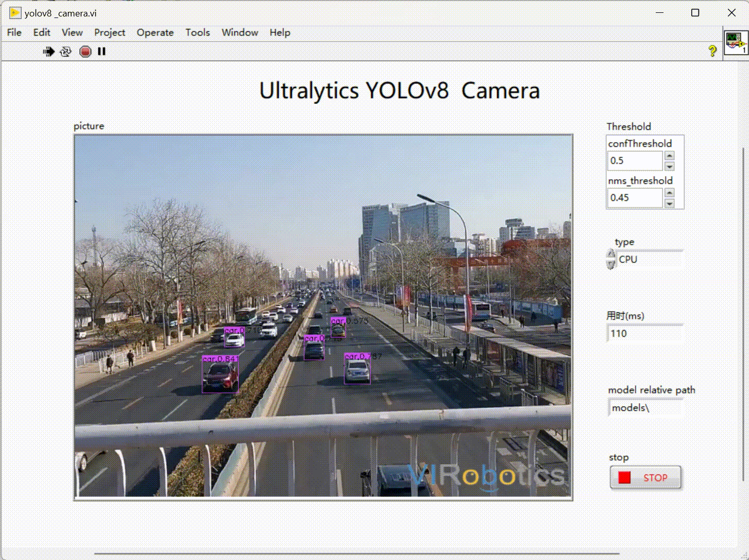Image resolution: width=749 pixels, height=560 pixels.
Task: Open the Edit menu
Action: [x=42, y=32]
